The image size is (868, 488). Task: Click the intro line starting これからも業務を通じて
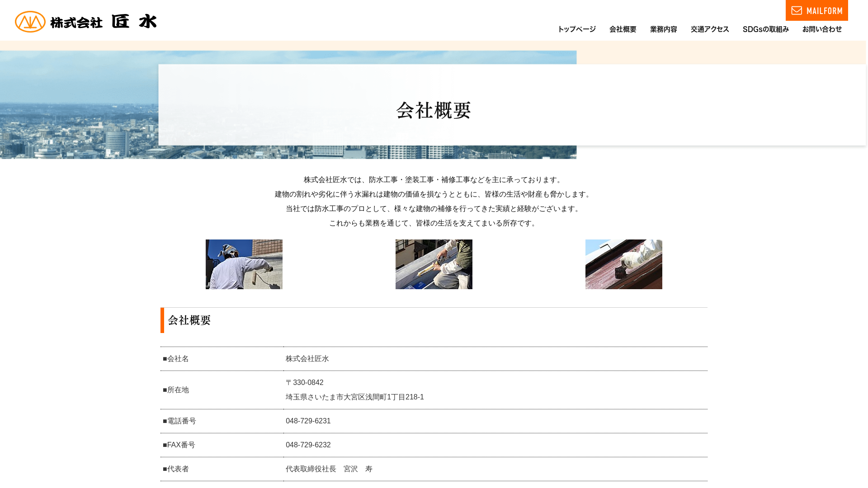click(x=434, y=223)
